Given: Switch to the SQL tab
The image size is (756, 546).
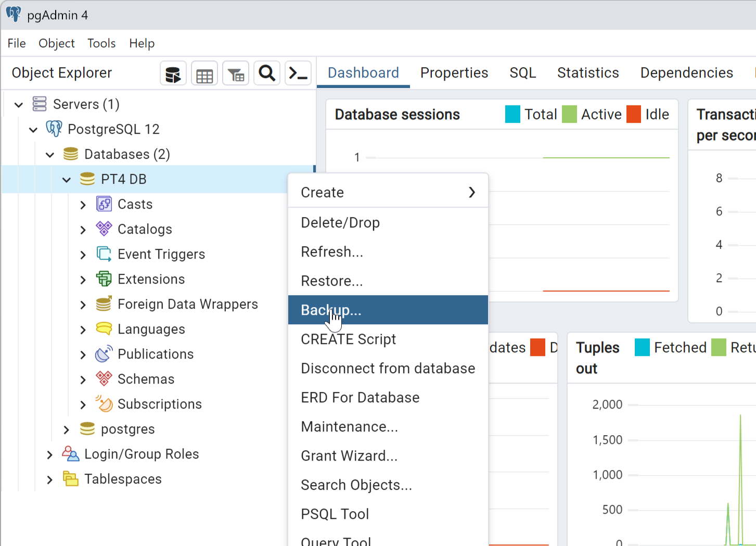Looking at the screenshot, I should (523, 73).
